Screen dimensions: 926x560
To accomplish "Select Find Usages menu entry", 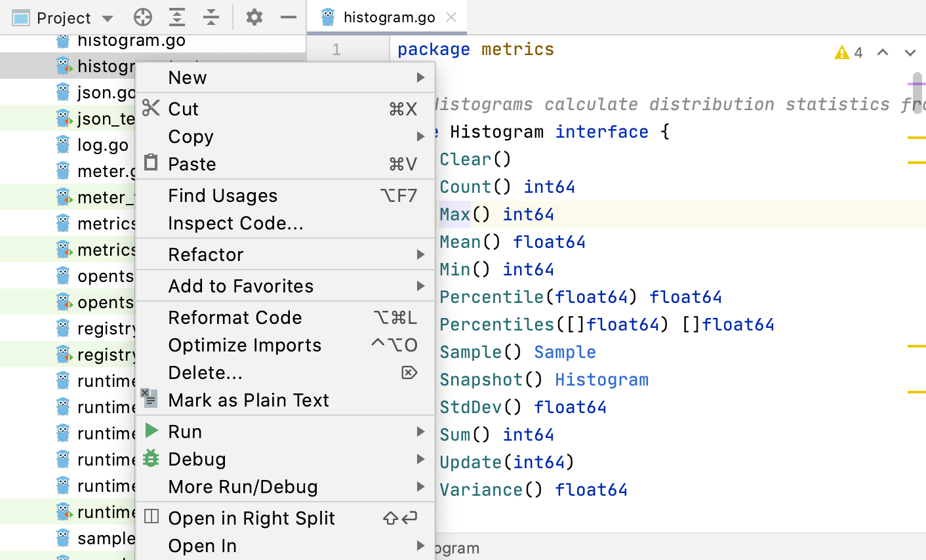I will pos(223,195).
